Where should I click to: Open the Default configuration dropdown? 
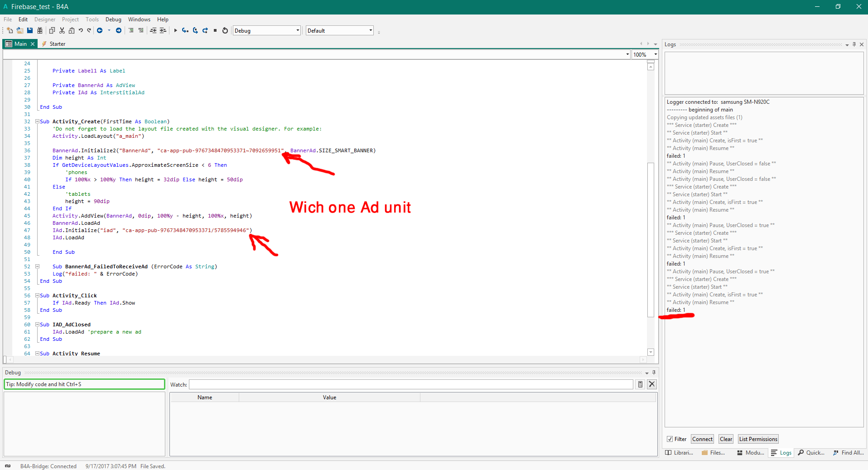370,30
